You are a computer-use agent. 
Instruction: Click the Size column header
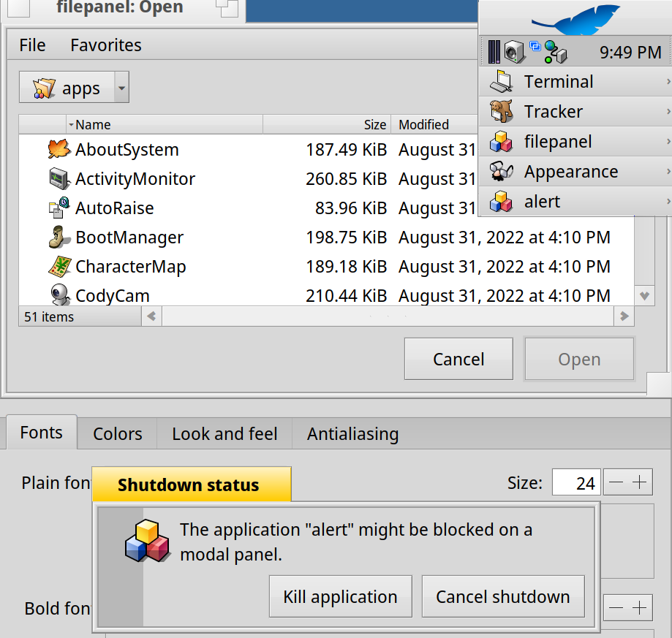(x=327, y=124)
